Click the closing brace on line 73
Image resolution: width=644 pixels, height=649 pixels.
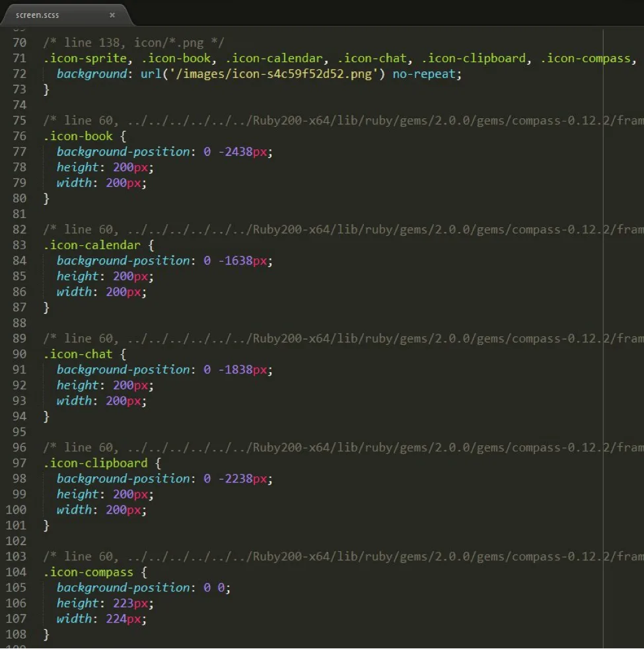click(46, 89)
